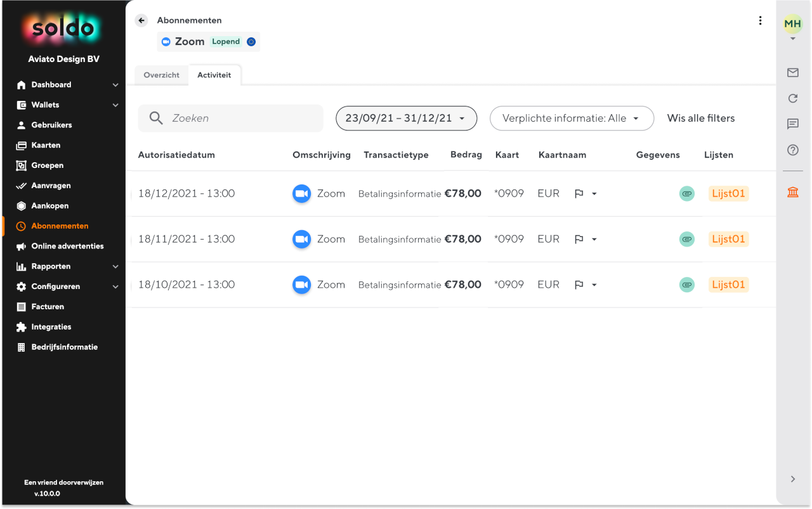Click the Zoom logo in the subscription header

point(166,42)
